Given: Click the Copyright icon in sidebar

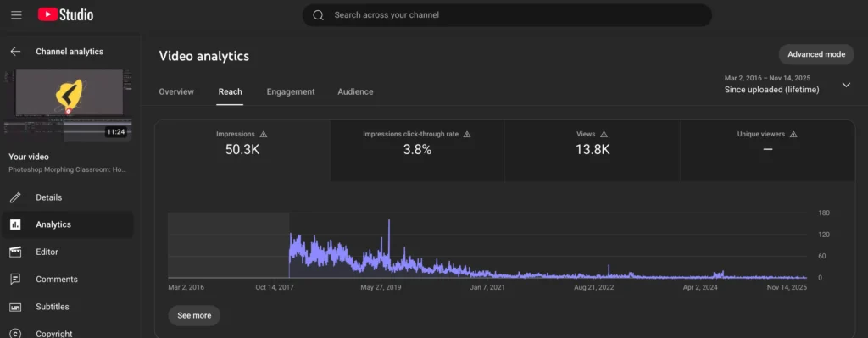Looking at the screenshot, I should 15,334.
